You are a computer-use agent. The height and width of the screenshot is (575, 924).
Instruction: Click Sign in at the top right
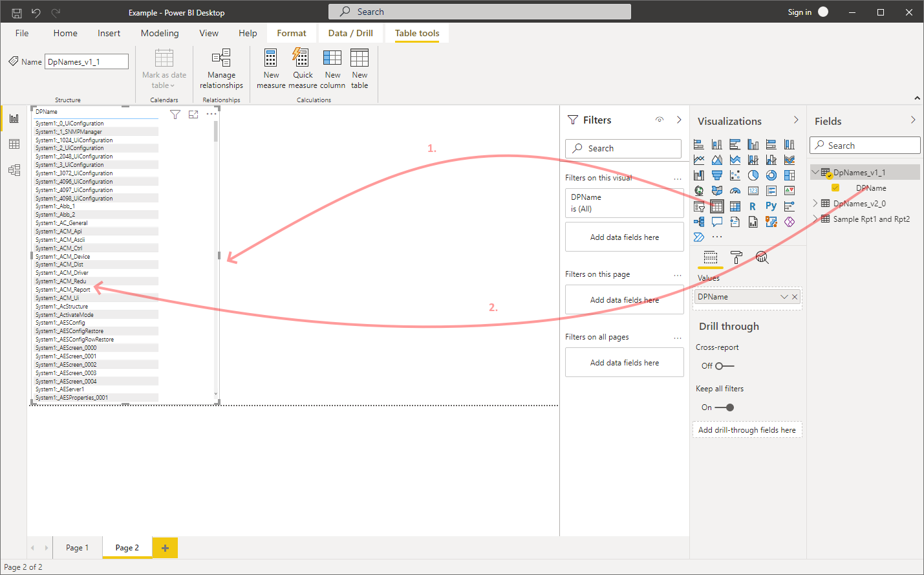pos(800,11)
